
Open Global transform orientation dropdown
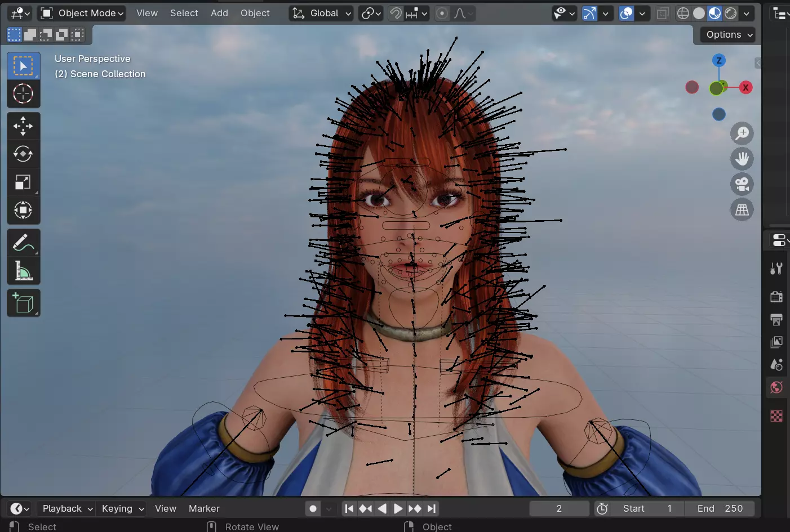[321, 13]
